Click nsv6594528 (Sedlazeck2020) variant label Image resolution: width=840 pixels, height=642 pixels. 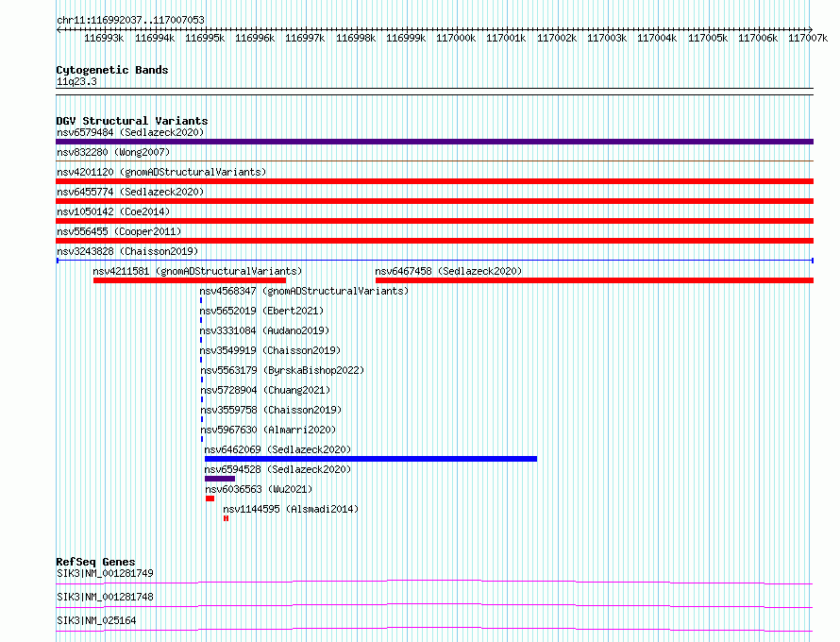coord(278,469)
